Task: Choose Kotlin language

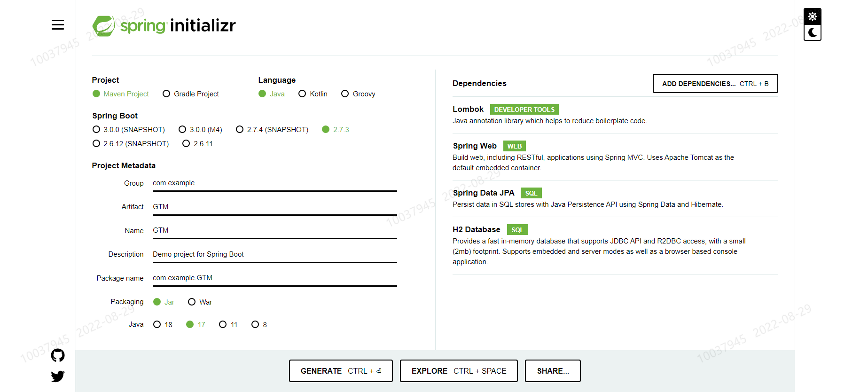Action: pos(313,94)
